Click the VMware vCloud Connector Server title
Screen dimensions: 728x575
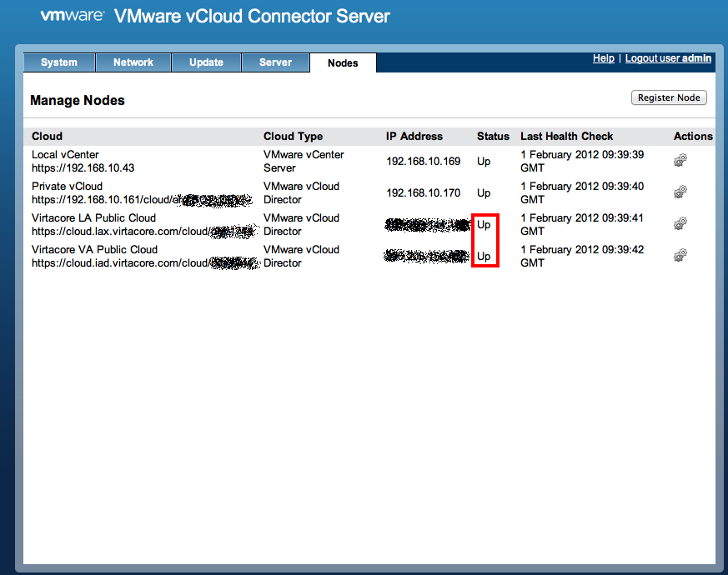[x=252, y=16]
